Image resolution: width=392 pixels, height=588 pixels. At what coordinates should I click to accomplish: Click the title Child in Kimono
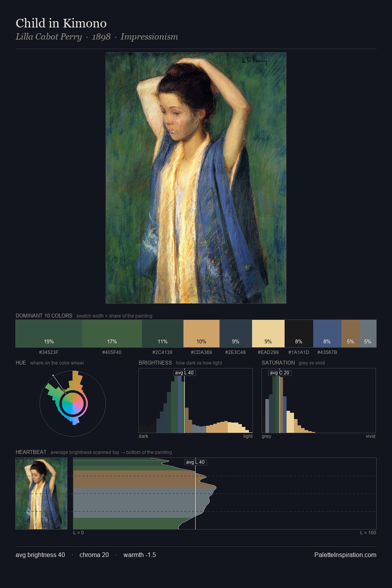tap(61, 23)
